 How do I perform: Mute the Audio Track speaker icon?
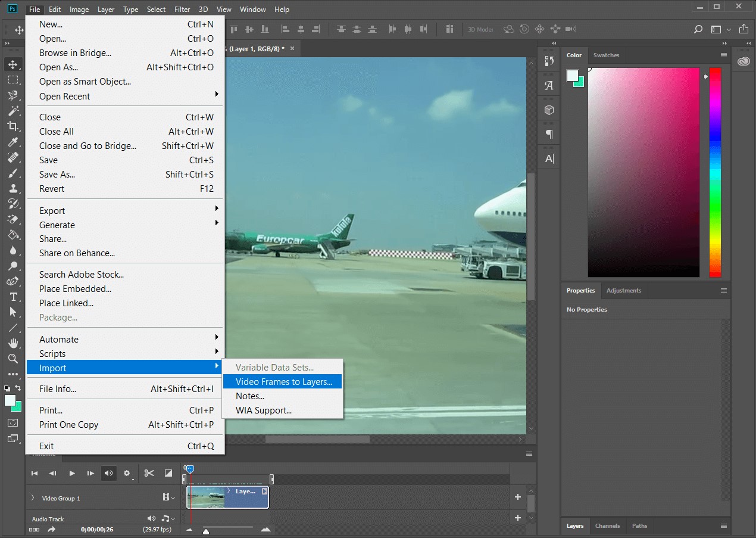click(x=151, y=518)
